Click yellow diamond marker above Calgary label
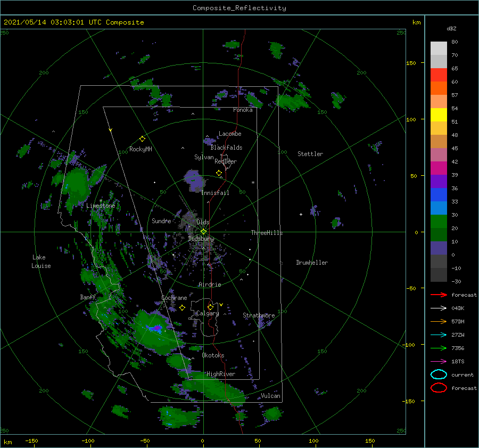The width and height of the screenshot is (479, 448). tap(210, 307)
